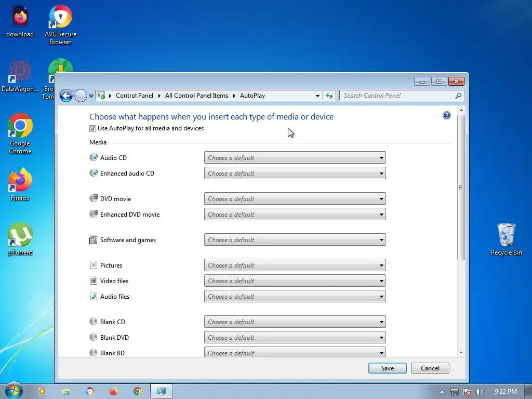
Task: Save the AutoPlay settings
Action: pos(388,368)
